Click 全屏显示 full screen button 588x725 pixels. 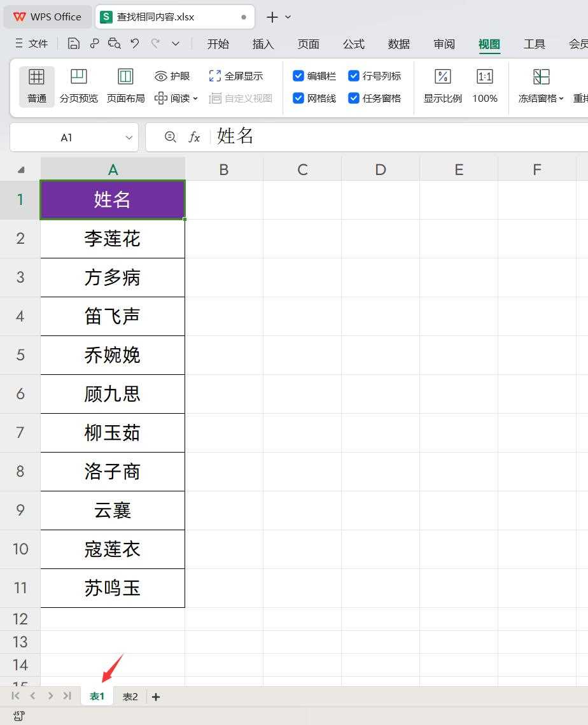pos(235,76)
